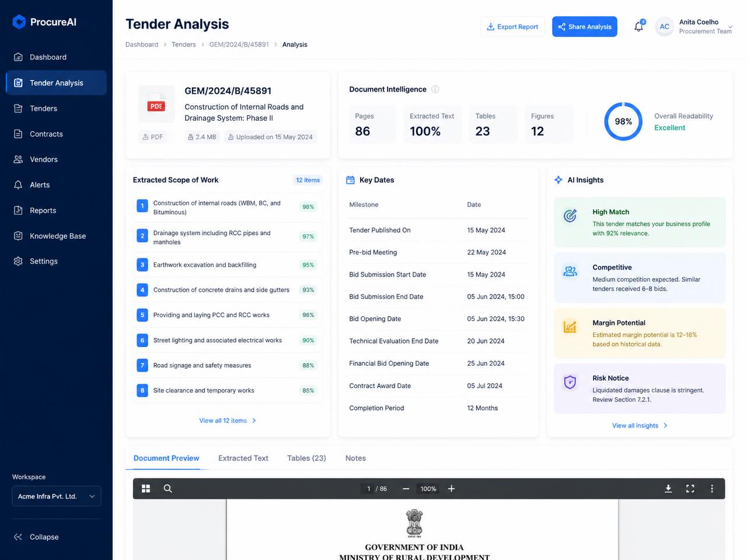Open the document info tooltip icon

[435, 89]
